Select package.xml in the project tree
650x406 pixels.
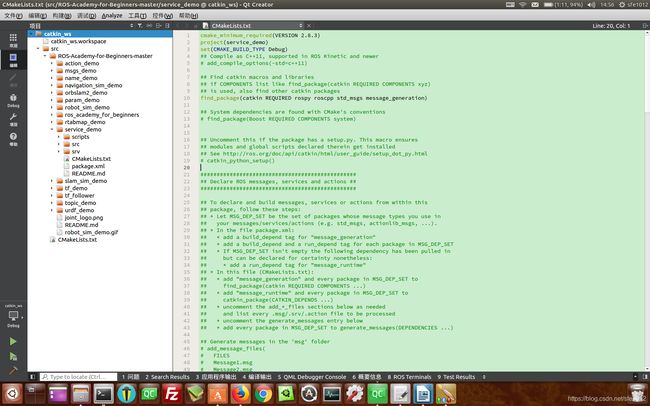[88, 166]
